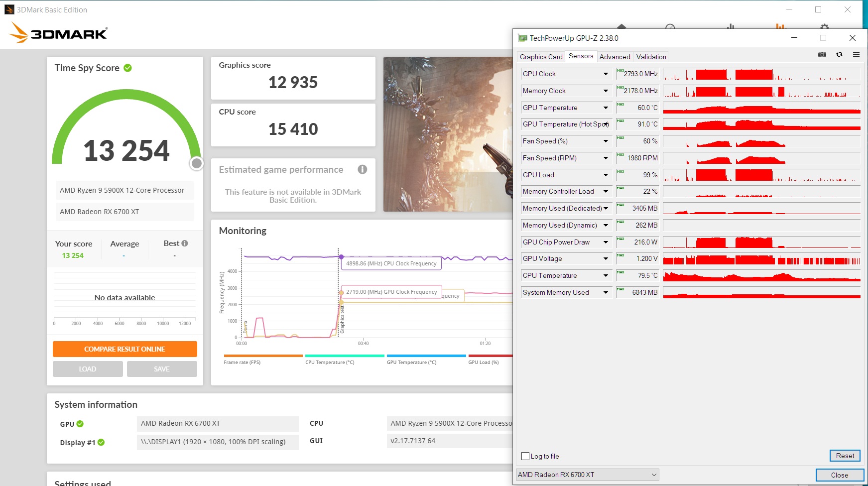Click the GPU-Z refresh sensors icon
Image resolution: width=868 pixels, height=486 pixels.
coord(839,54)
